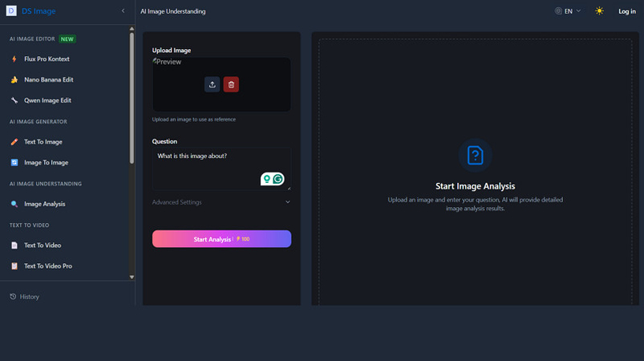This screenshot has height=361, width=644.
Task: Collapse the sidebar with the chevron arrow
Action: [x=124, y=11]
